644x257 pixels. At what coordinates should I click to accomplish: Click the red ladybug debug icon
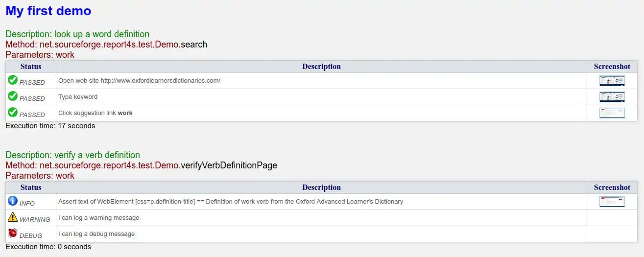click(13, 233)
